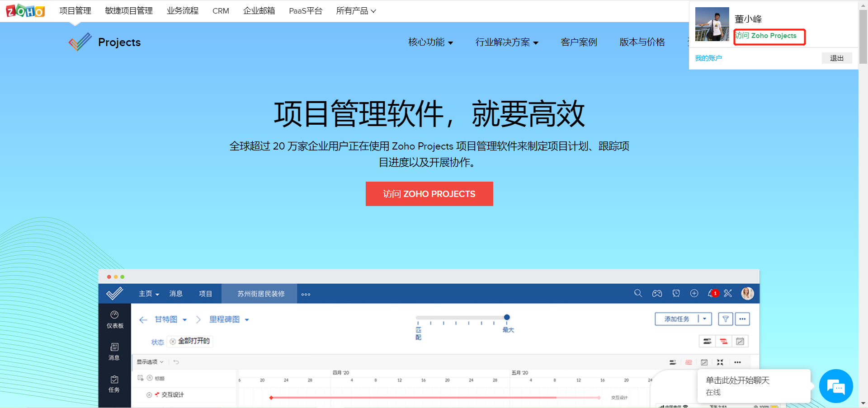
Task: Click the Projects checkmark logo
Action: (x=80, y=42)
